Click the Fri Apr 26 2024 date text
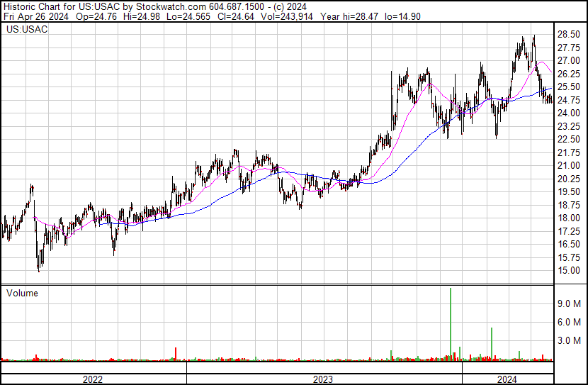The height and width of the screenshot is (385, 588). pos(36,16)
